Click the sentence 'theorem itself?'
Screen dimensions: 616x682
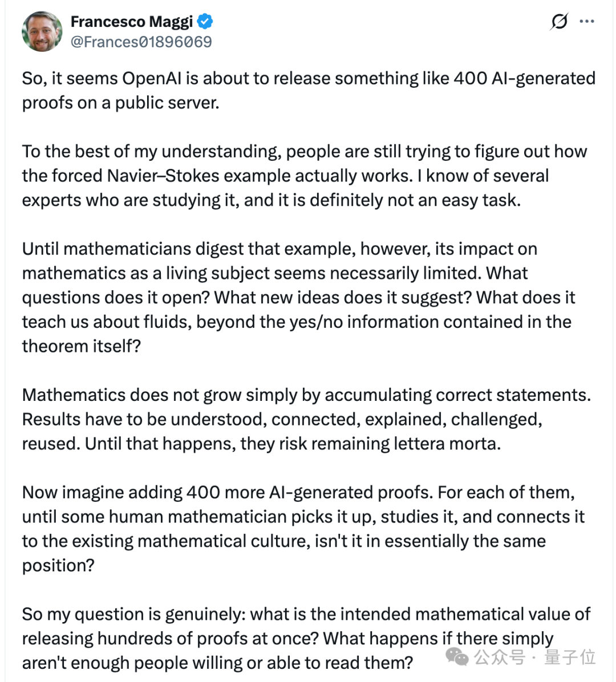tap(82, 346)
